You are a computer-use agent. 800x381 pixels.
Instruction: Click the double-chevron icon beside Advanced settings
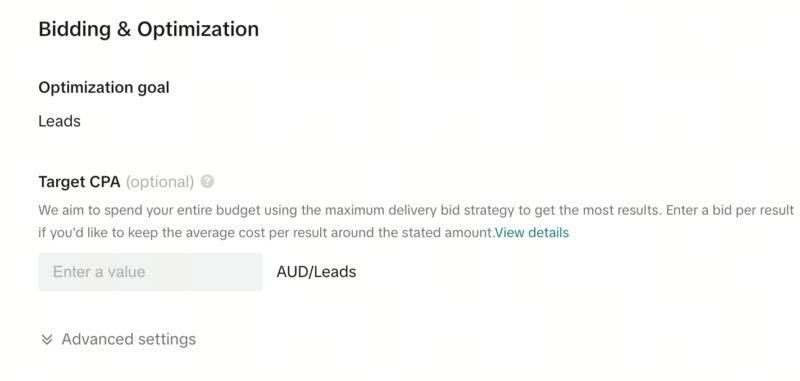tap(47, 340)
